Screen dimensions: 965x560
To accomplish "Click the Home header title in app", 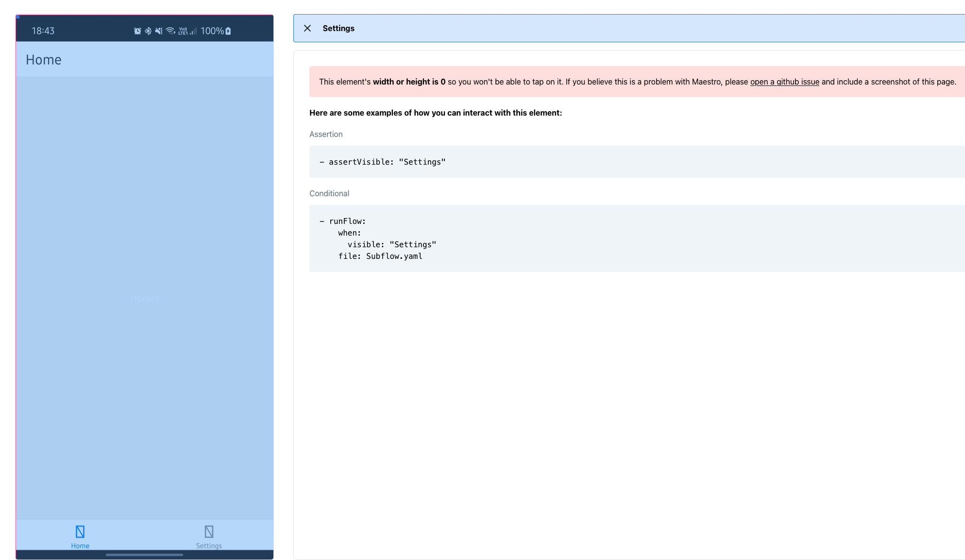I will coord(44,60).
